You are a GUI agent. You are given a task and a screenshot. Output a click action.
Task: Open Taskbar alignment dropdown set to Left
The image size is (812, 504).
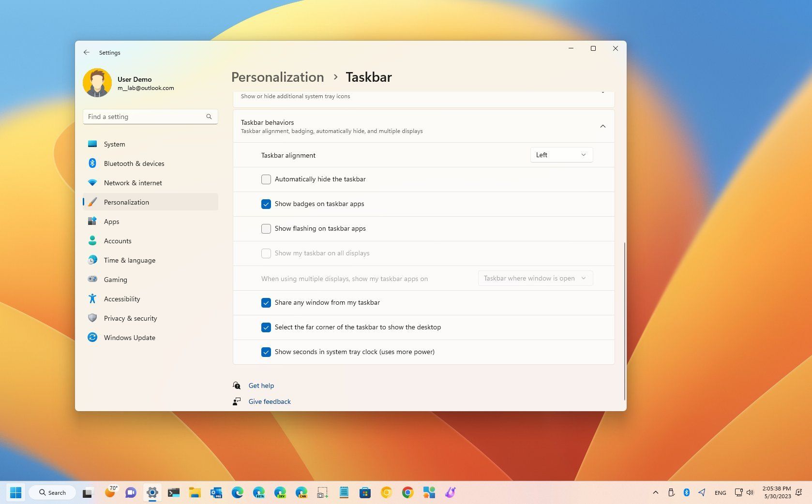[561, 155]
